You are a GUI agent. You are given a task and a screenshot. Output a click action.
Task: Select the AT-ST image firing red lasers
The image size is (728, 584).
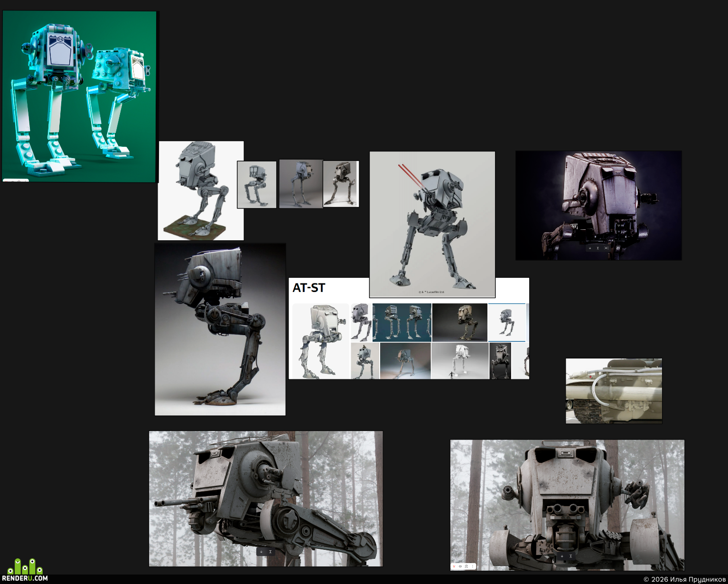click(432, 225)
